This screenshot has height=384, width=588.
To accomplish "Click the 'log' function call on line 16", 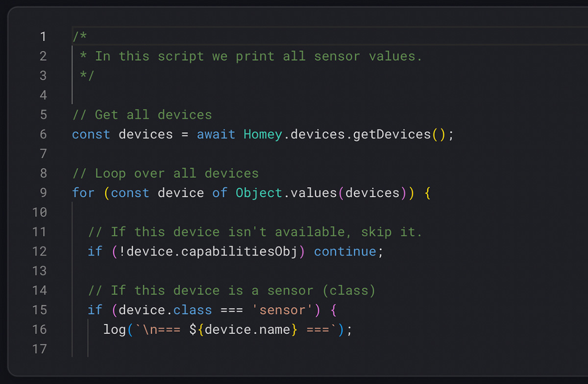I will [x=115, y=330].
